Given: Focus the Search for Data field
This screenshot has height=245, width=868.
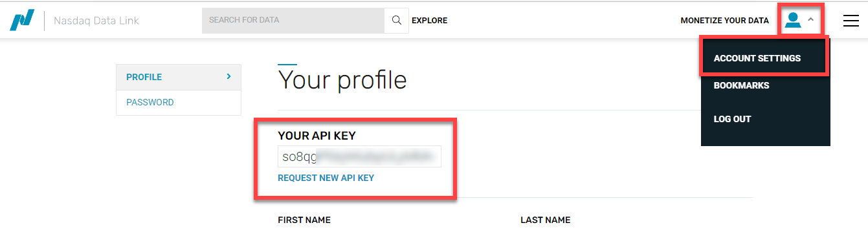Looking at the screenshot, I should click(293, 21).
